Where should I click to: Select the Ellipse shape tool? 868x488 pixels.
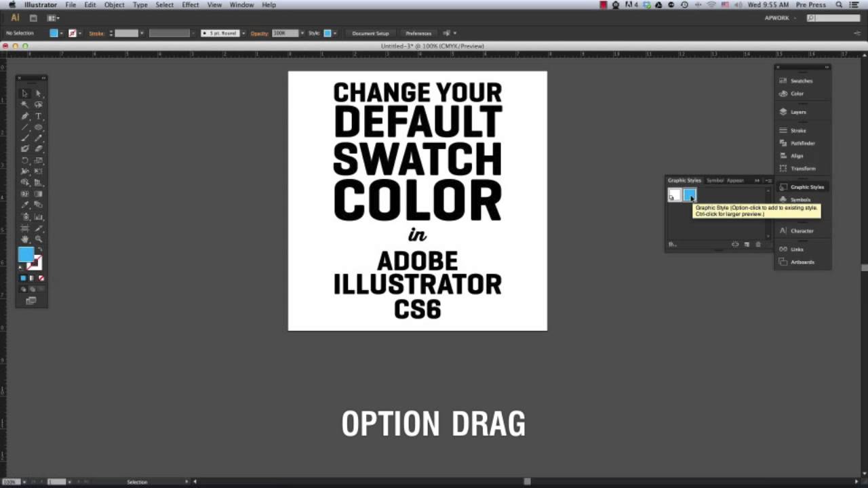(x=38, y=127)
